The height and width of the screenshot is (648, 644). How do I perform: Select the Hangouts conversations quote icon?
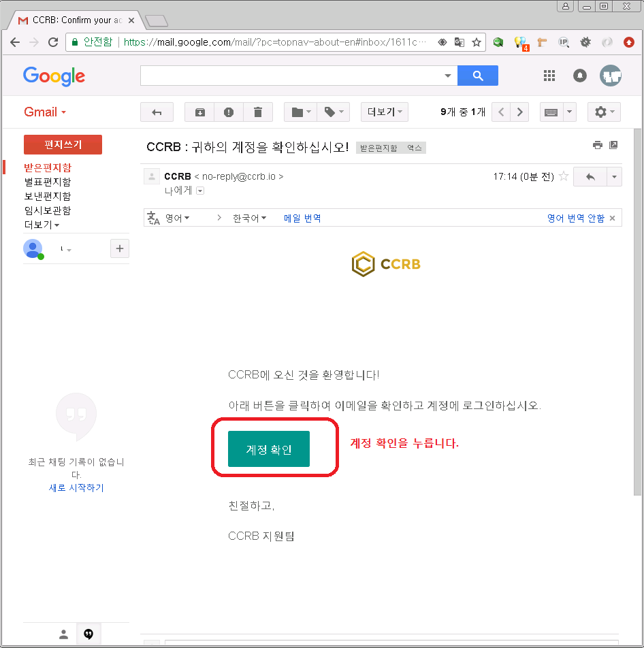[x=88, y=634]
